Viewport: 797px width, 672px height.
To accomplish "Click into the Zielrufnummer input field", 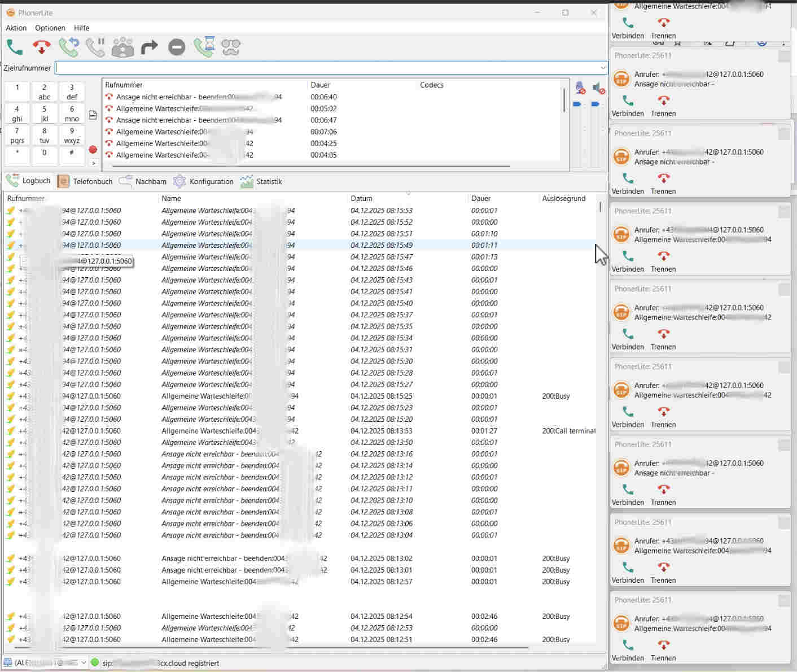I will click(327, 68).
